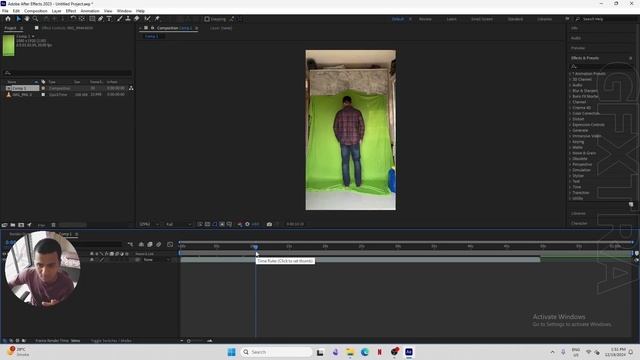The width and height of the screenshot is (640, 360).
Task: Select the Hand tool
Action: tap(27, 19)
